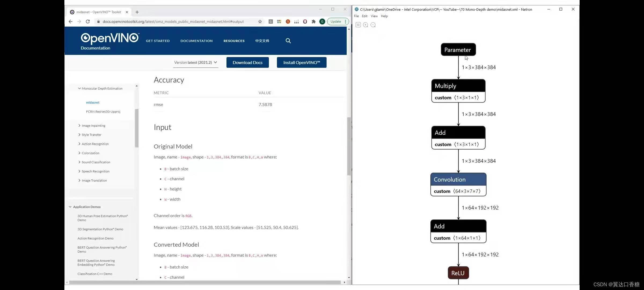Close the midasnet OpenVINO tab

point(127,12)
